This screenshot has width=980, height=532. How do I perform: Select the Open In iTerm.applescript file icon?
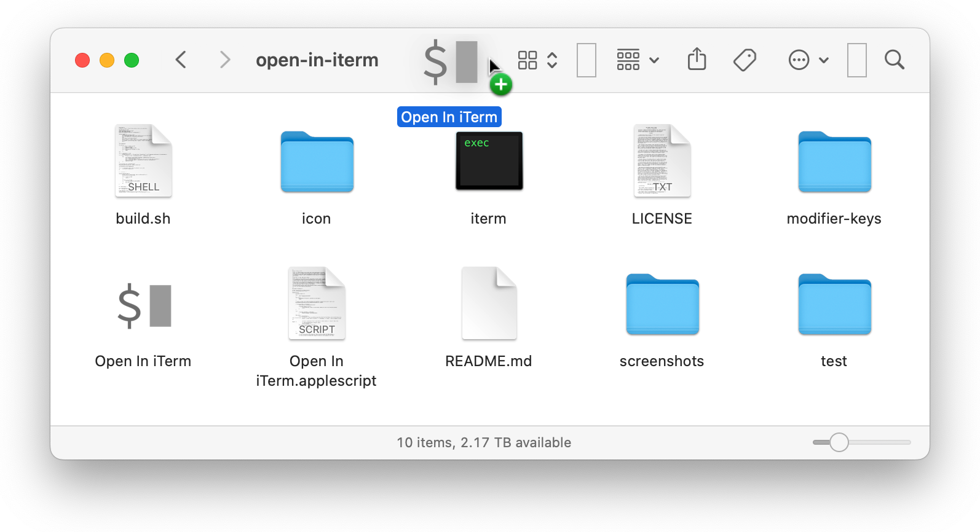click(x=317, y=303)
